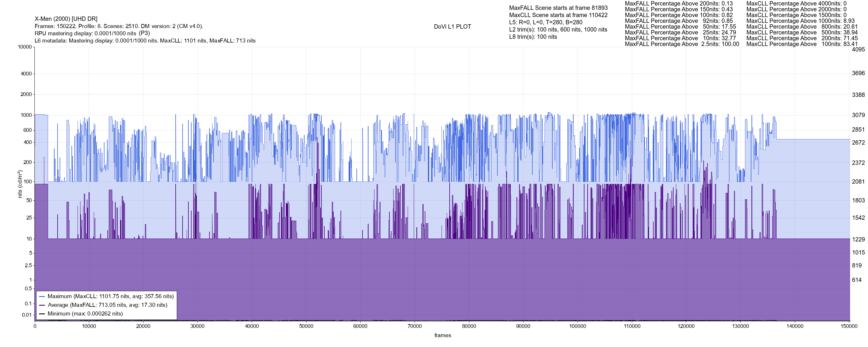Click the X-Men (2000) [UHD DR] heading
The height and width of the screenshot is (347, 868).
coord(66,19)
